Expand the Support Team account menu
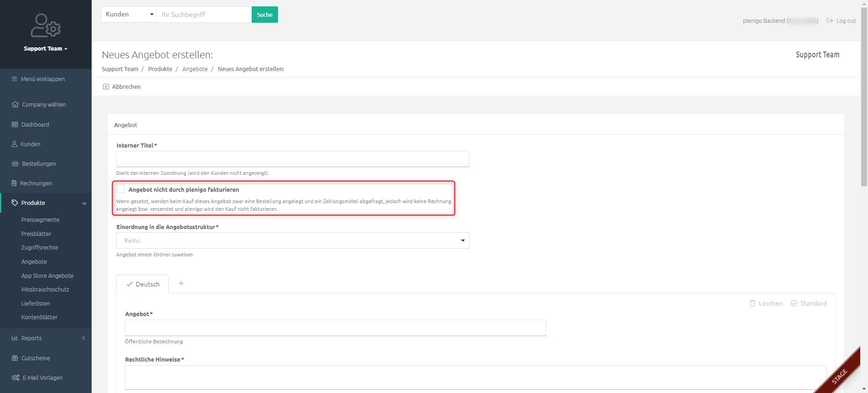This screenshot has height=393, width=868. 46,49
